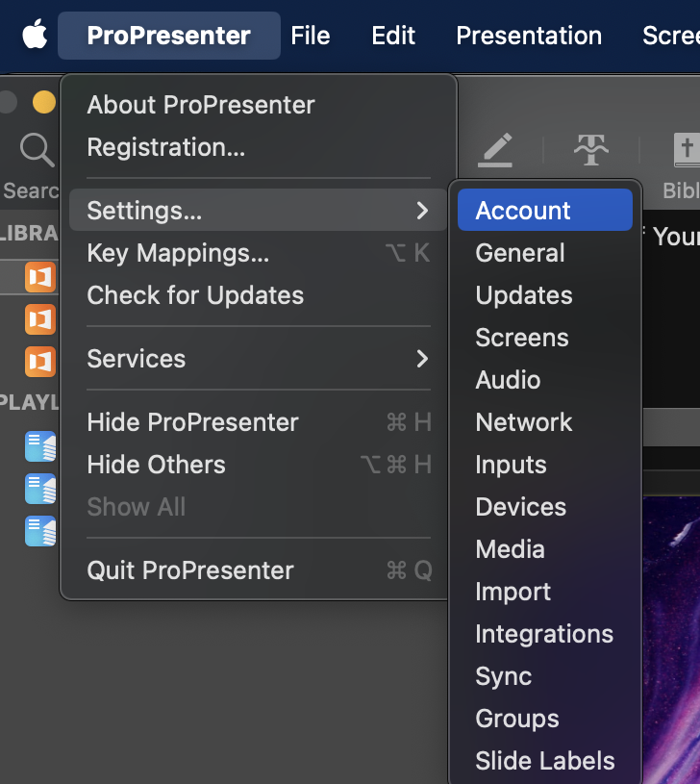Image resolution: width=700 pixels, height=784 pixels.
Task: Quit ProPresenter from the menu
Action: point(259,570)
